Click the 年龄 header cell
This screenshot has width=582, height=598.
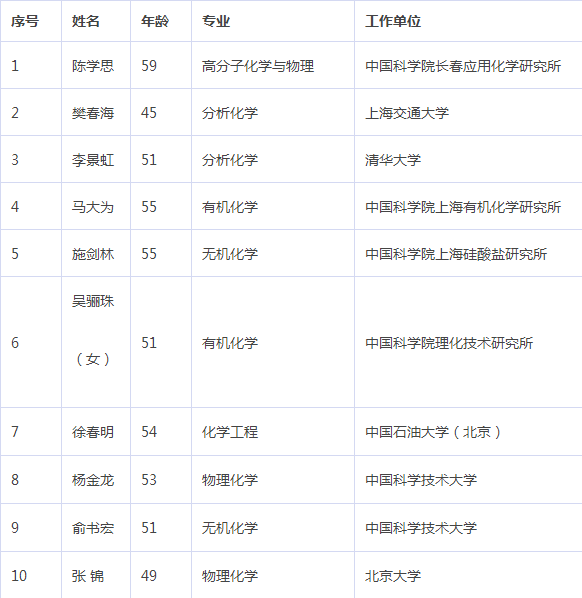pyautogui.click(x=155, y=21)
